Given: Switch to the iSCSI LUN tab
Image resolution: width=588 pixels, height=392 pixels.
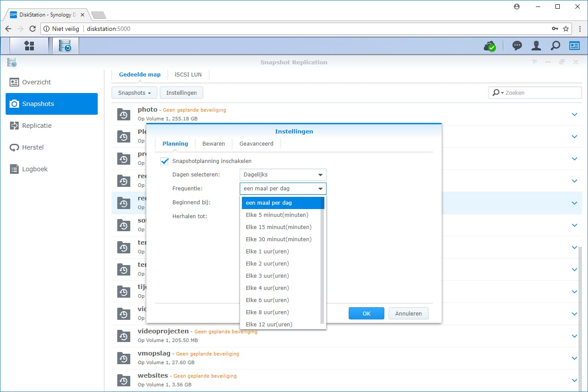Looking at the screenshot, I should tap(188, 75).
